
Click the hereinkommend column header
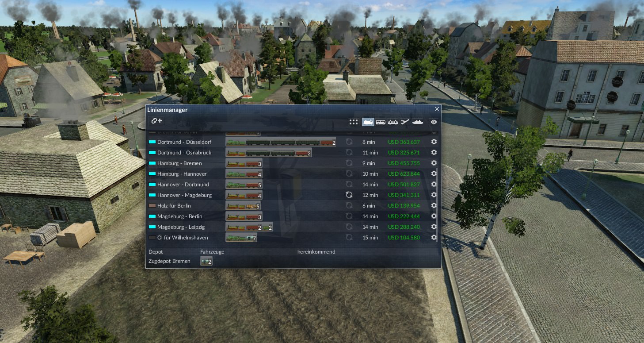316,252
